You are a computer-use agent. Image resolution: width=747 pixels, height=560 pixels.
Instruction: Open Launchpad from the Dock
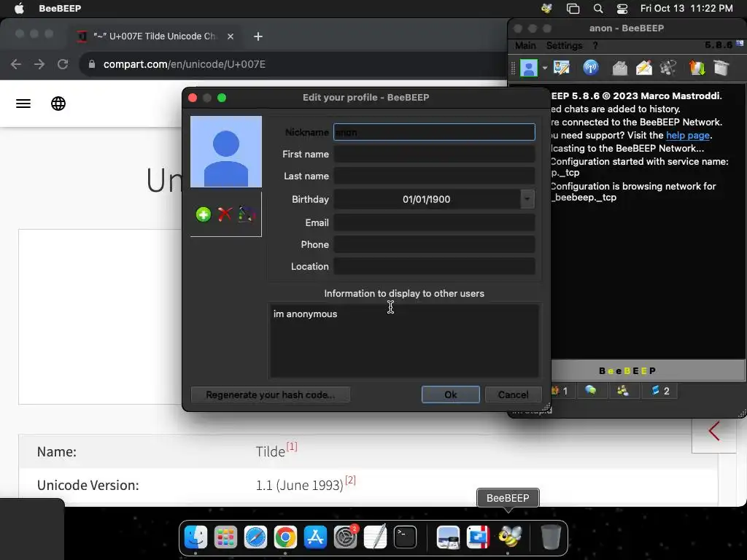(x=225, y=537)
